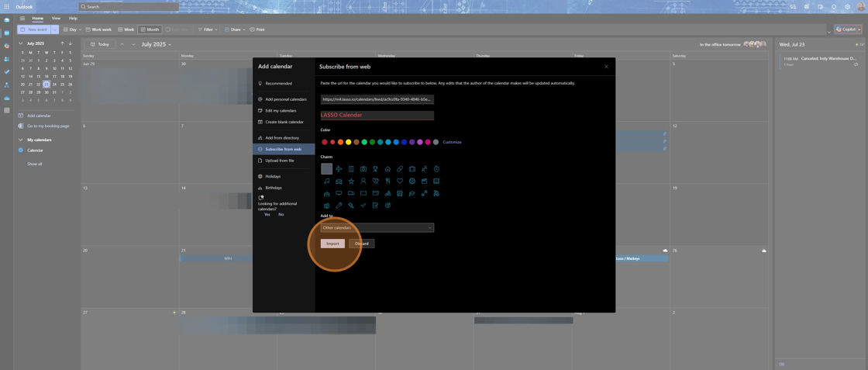Open the Share dropdown
Viewport: 868px width, 370px height.
click(236, 29)
